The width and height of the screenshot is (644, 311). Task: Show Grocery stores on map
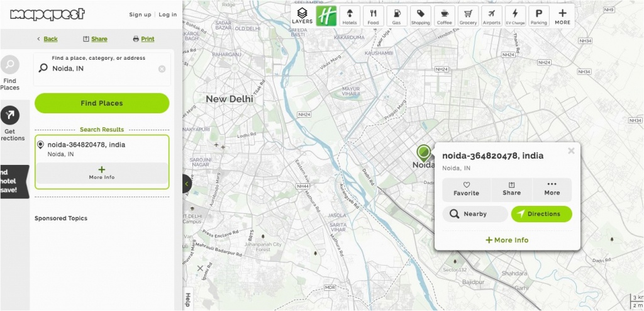tap(468, 16)
